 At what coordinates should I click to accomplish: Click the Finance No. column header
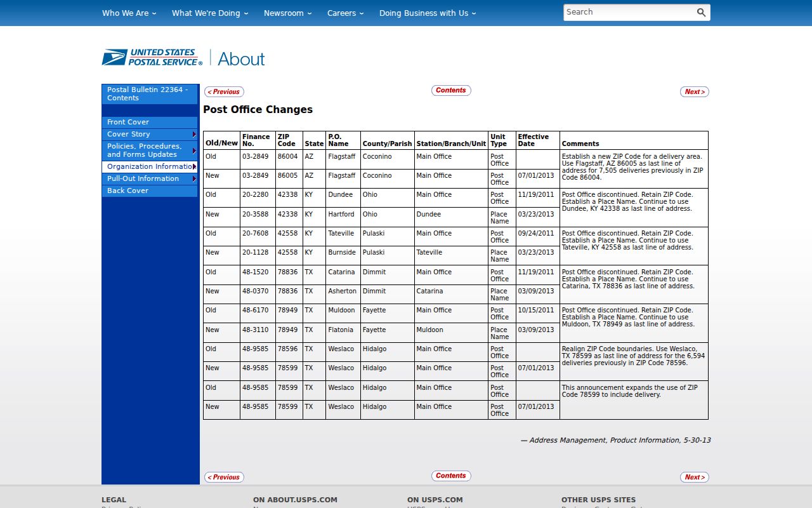[258, 140]
